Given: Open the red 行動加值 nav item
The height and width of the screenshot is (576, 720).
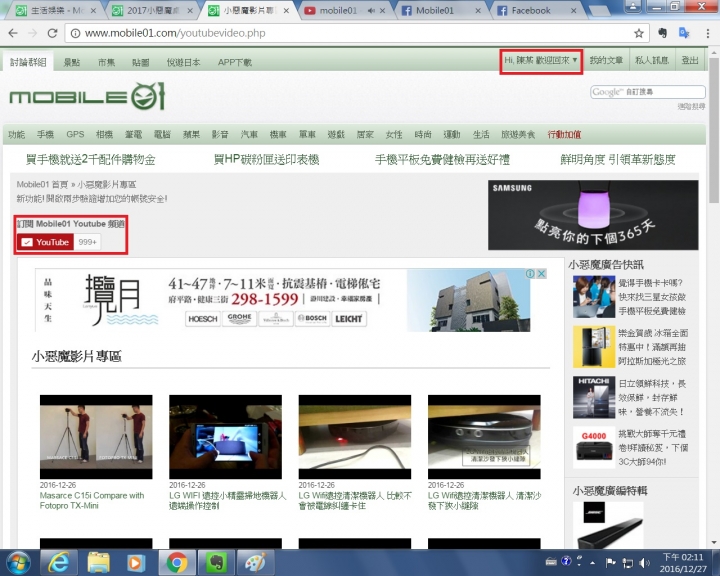Looking at the screenshot, I should (564, 134).
